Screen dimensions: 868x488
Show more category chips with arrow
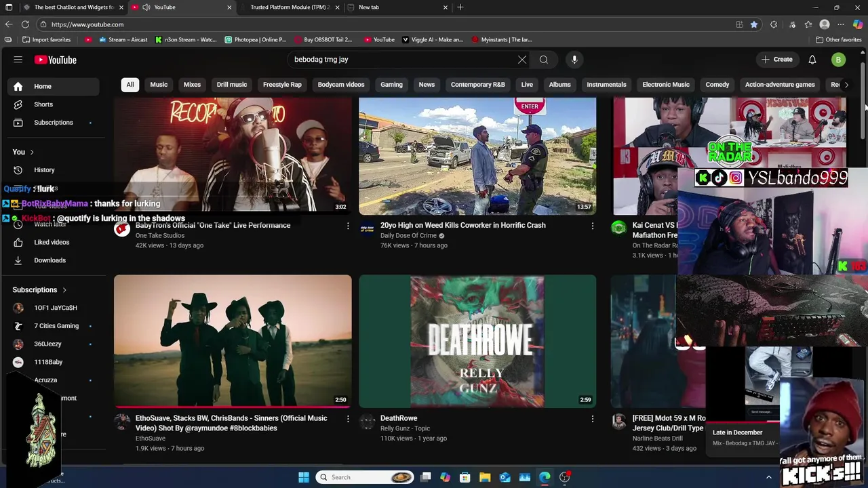(x=846, y=85)
